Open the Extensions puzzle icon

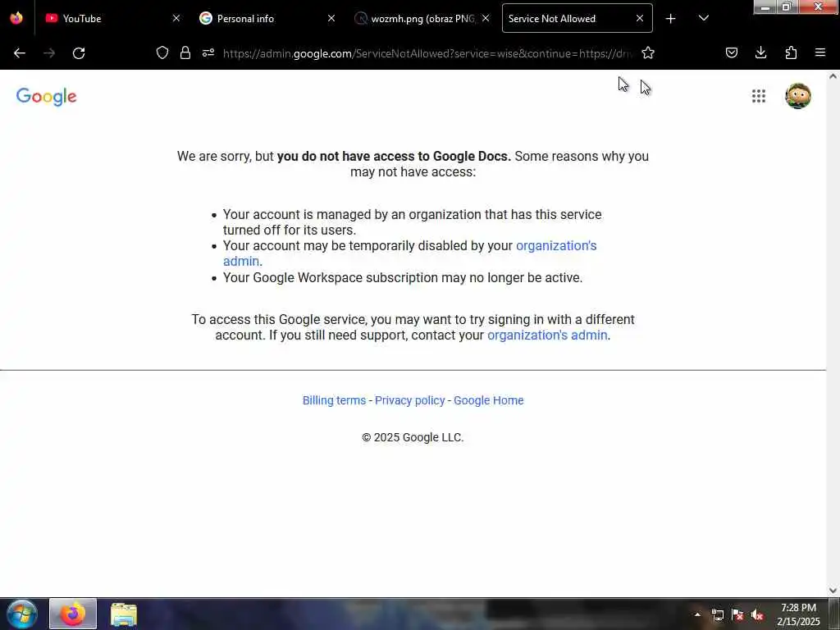tap(791, 52)
